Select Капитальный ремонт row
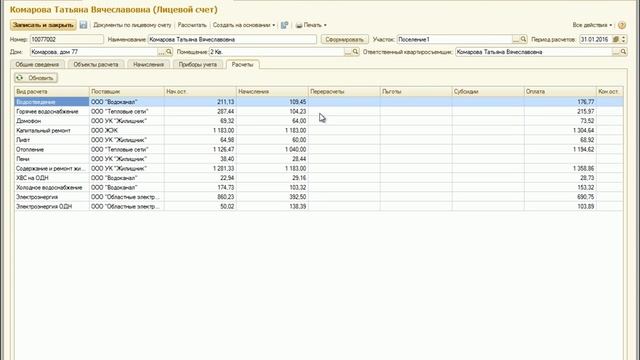Image resolution: width=640 pixels, height=360 pixels. coord(319,130)
